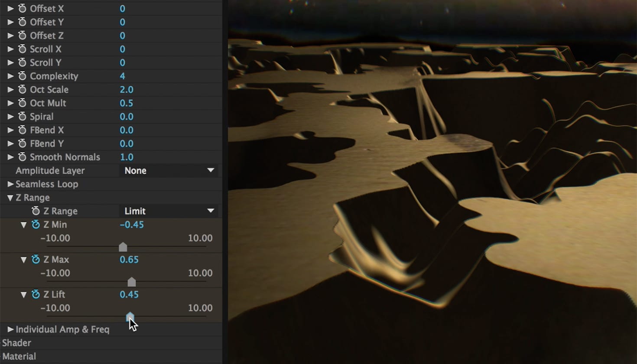This screenshot has width=637, height=364.
Task: Toggle the Z Max animation stopwatch
Action: pos(36,260)
